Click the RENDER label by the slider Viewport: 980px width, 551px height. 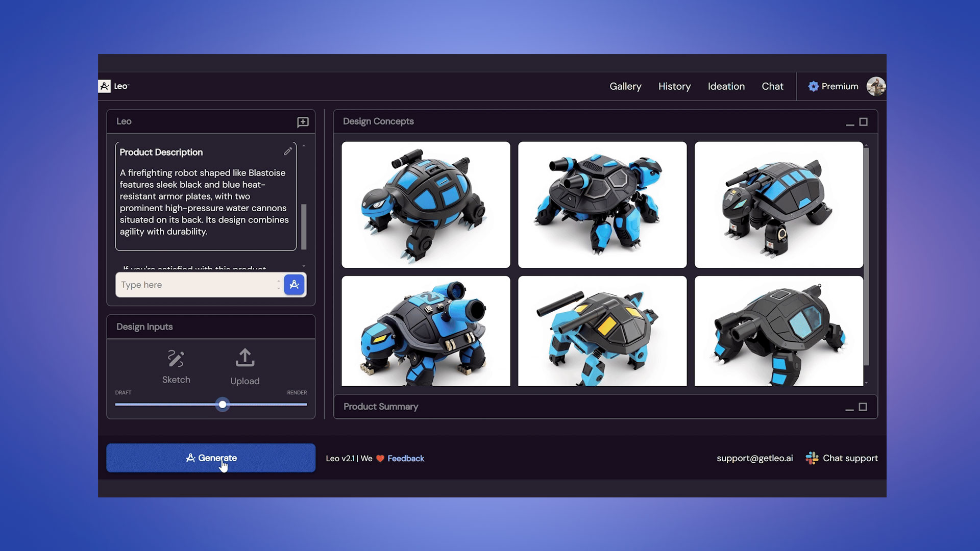coord(297,392)
